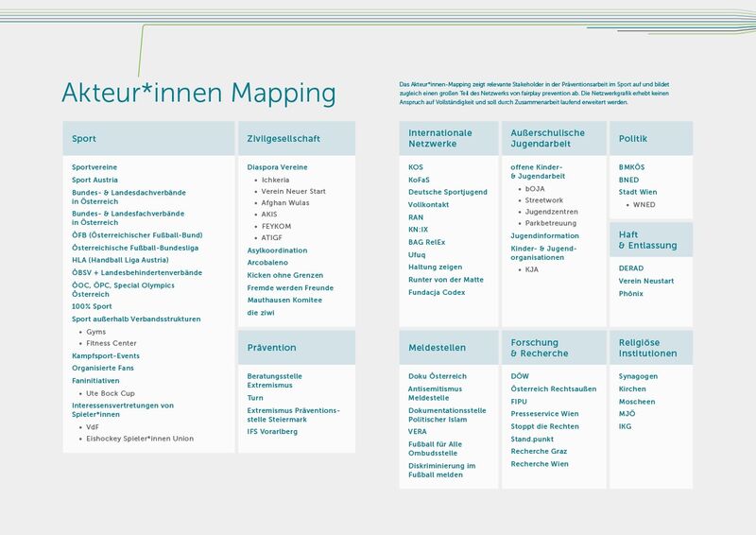756x535 pixels.
Task: Select 'HLA (Handball Liga Austria)' entry
Action: click(x=121, y=260)
